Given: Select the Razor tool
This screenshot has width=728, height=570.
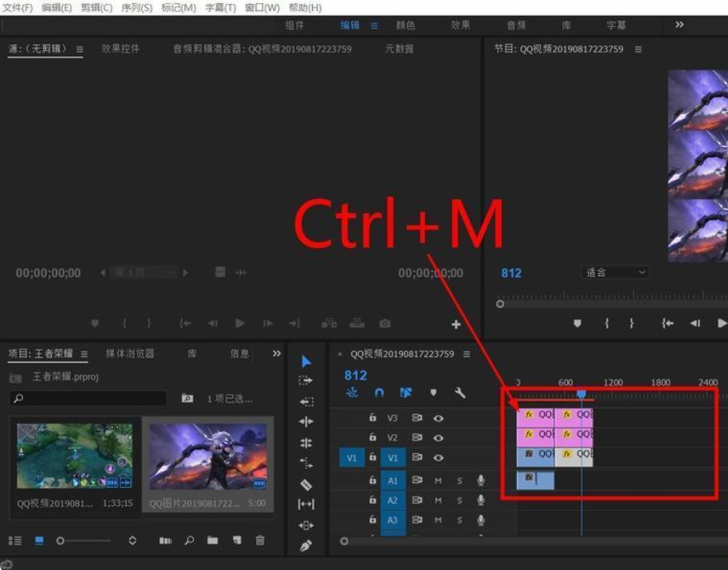Looking at the screenshot, I should point(306,485).
